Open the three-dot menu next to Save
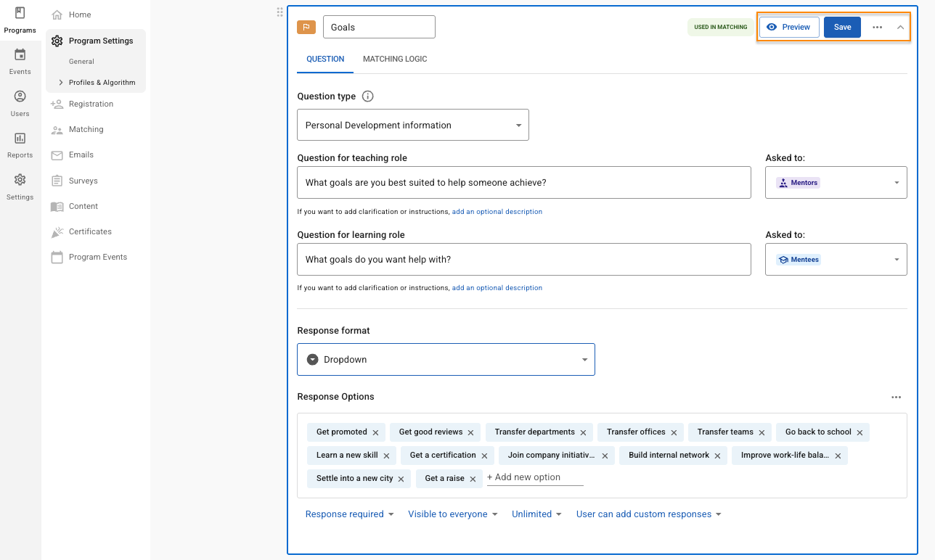 click(878, 28)
